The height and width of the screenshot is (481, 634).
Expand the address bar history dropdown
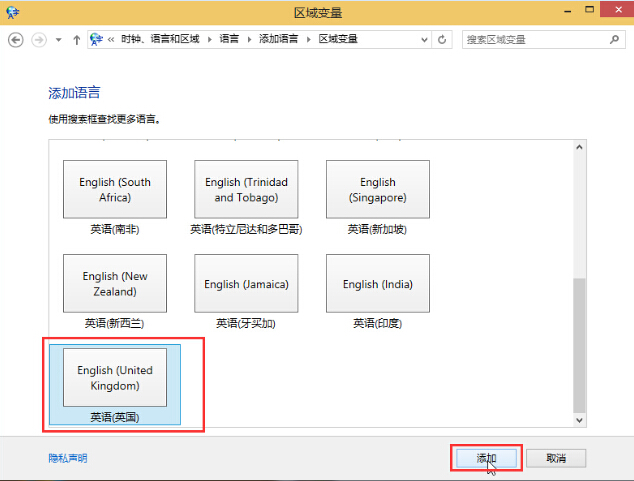423,39
